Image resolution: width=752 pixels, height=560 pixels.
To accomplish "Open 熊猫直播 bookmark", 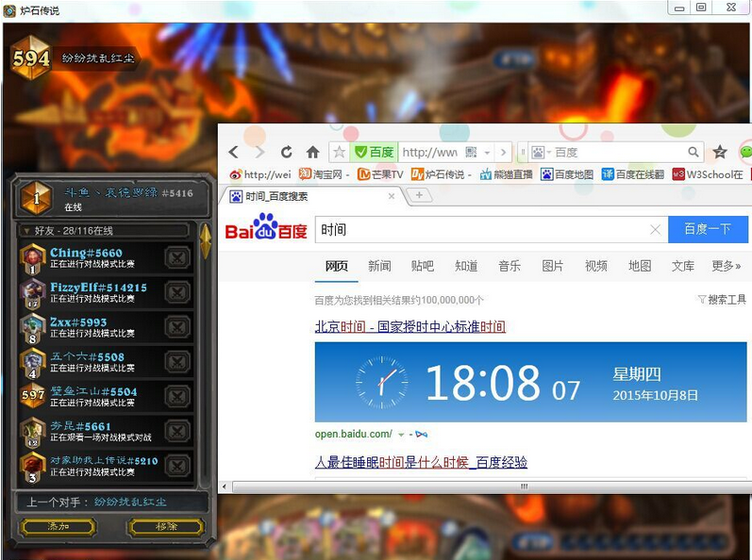I will tap(507, 174).
